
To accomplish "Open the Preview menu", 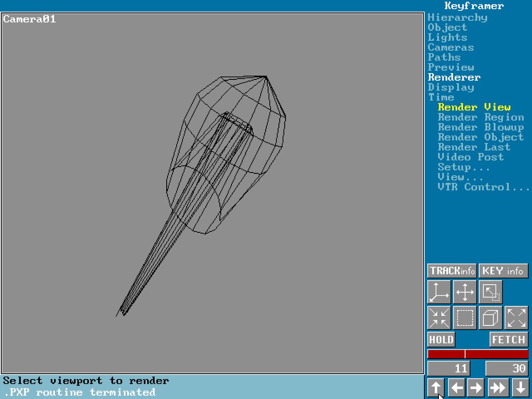I will 451,67.
